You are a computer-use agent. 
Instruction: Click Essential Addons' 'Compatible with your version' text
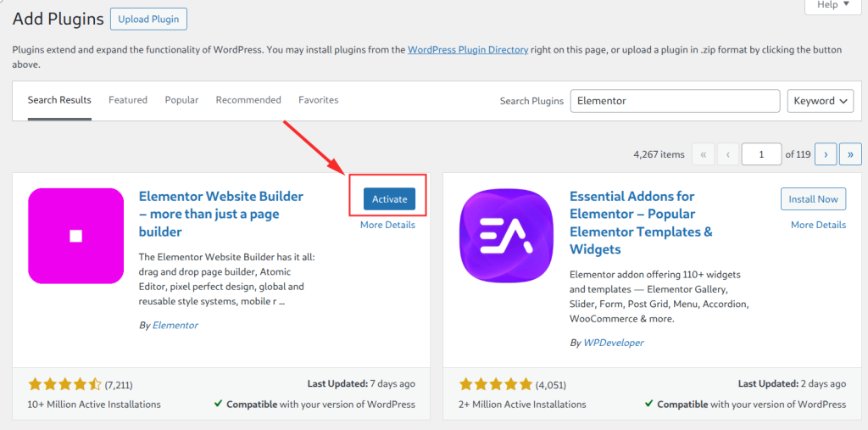[752, 405]
